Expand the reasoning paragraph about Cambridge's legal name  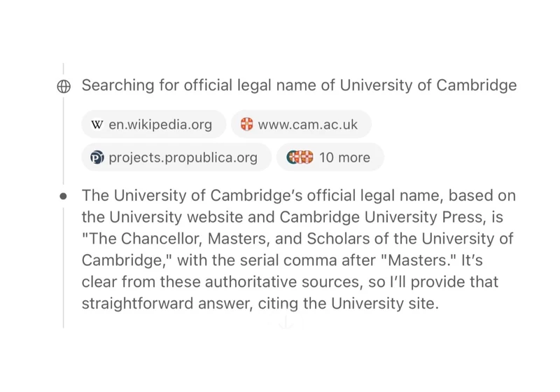(x=299, y=250)
